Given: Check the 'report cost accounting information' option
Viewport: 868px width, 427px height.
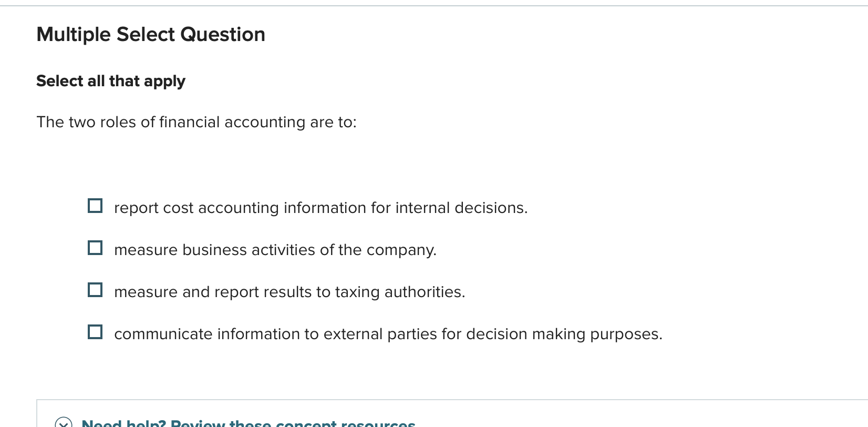Looking at the screenshot, I should [95, 206].
